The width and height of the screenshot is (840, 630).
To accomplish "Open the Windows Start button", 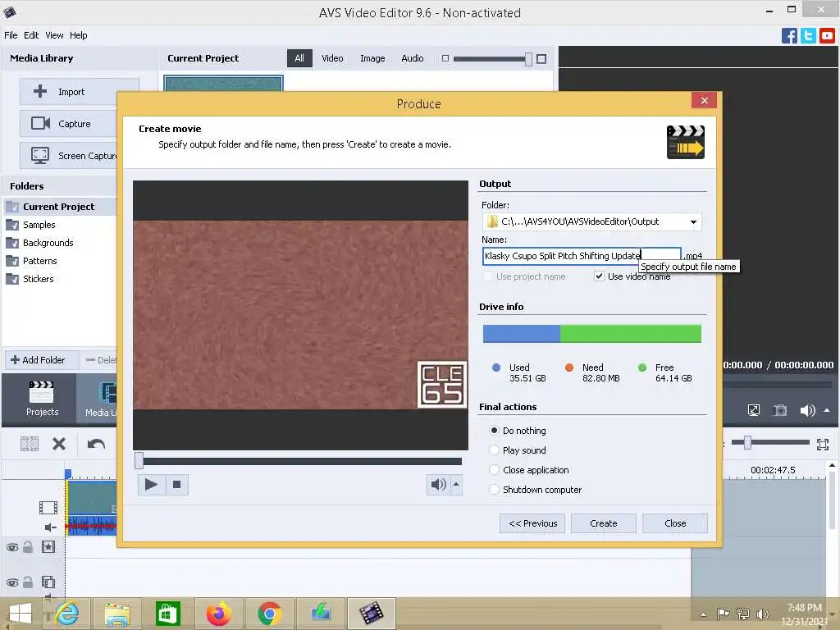I will (21, 614).
